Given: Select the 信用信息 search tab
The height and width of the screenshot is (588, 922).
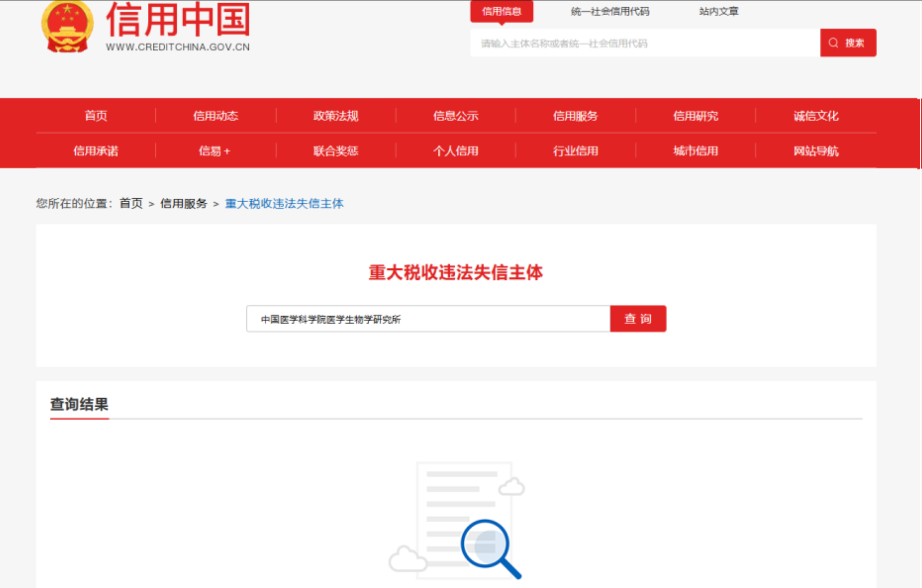Looking at the screenshot, I should tap(502, 12).
